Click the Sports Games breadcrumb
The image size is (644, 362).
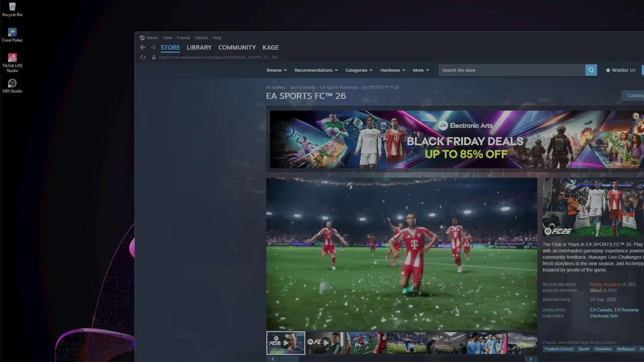[x=302, y=87]
